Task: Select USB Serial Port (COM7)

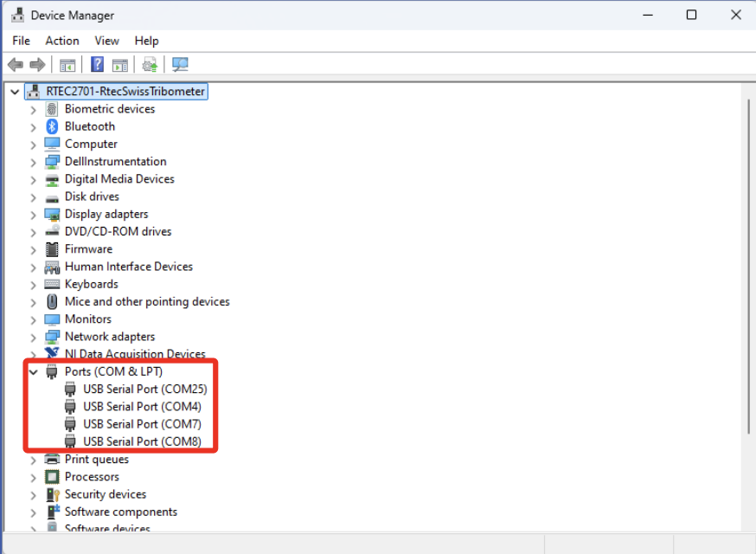Action: [x=142, y=424]
